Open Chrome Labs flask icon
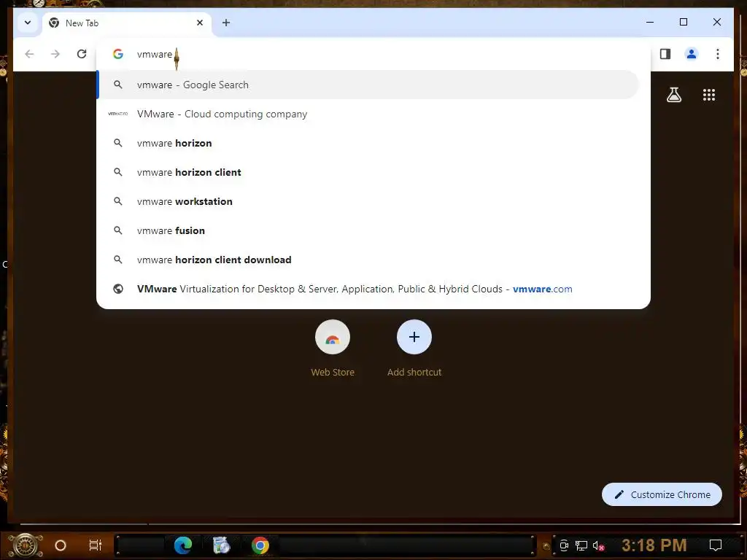747x560 pixels. coord(673,95)
